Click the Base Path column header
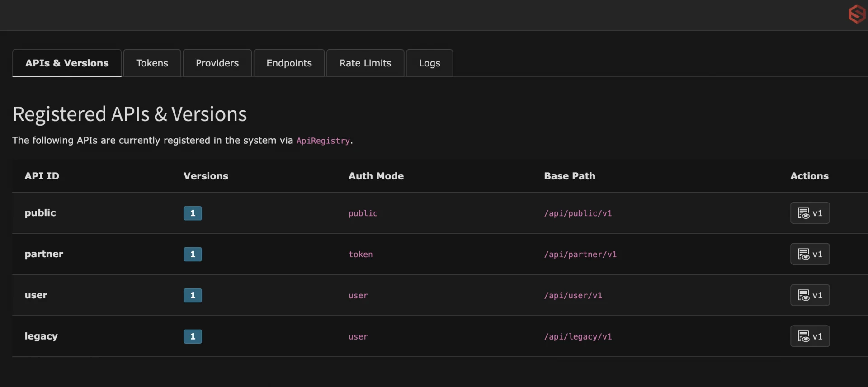 click(570, 176)
